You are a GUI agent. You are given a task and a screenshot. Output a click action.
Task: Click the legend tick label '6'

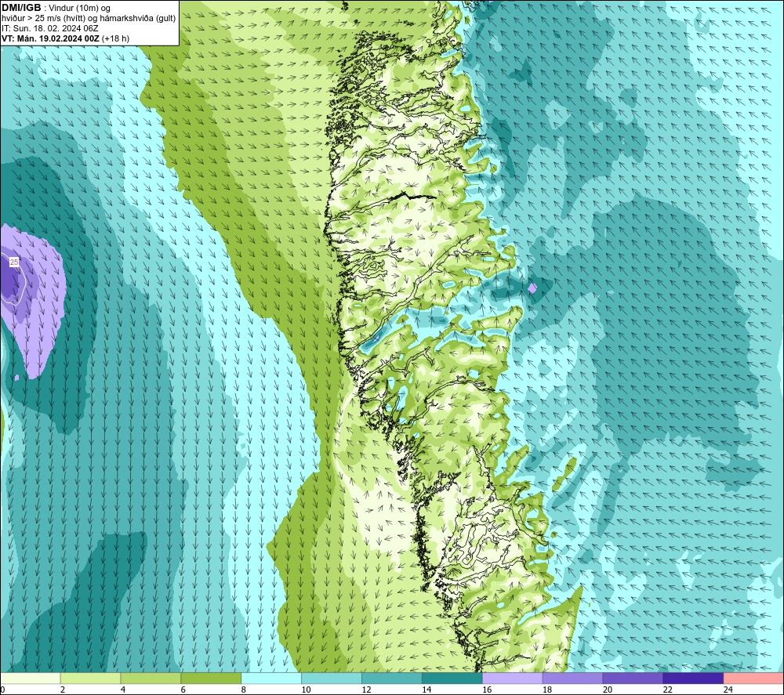tap(183, 690)
